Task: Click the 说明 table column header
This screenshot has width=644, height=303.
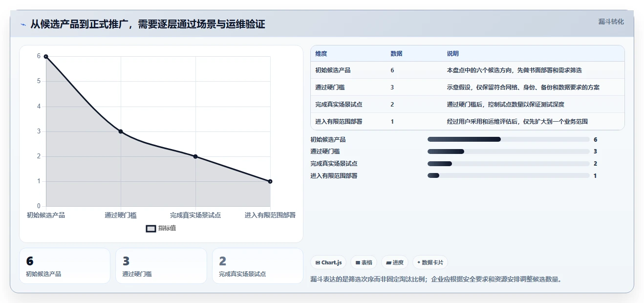Action: pos(453,54)
